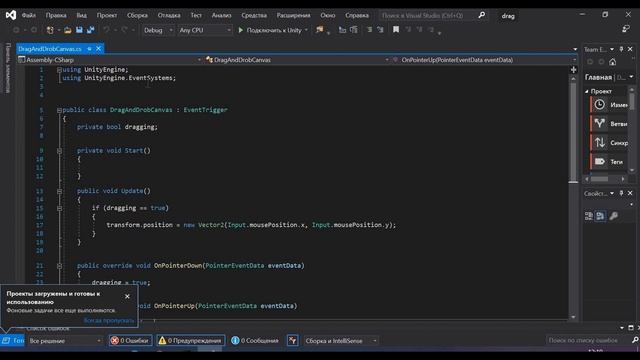640x360 pixels.
Task: Collapse the Update() method
Action: (59, 191)
